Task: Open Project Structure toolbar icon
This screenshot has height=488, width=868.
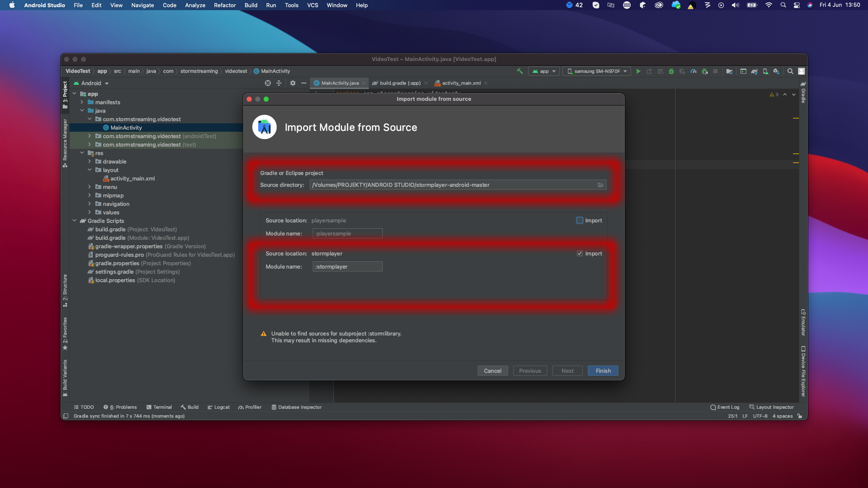Action: coord(729,71)
